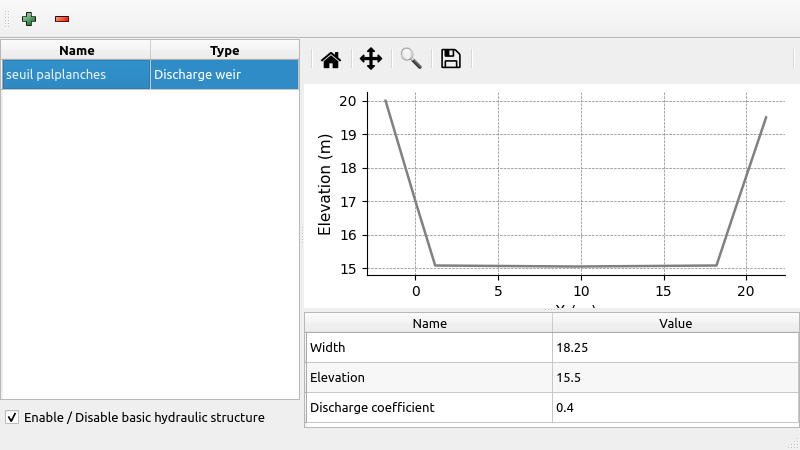Open the Discharge weir type cell
The height and width of the screenshot is (450, 800).
pyautogui.click(x=224, y=75)
